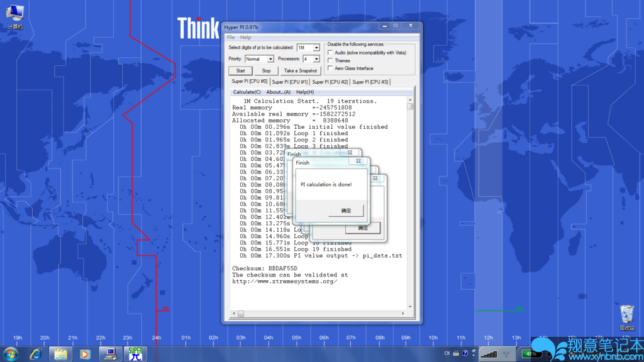Close the front Finish dialog
This screenshot has height=362, width=644.
(x=358, y=162)
